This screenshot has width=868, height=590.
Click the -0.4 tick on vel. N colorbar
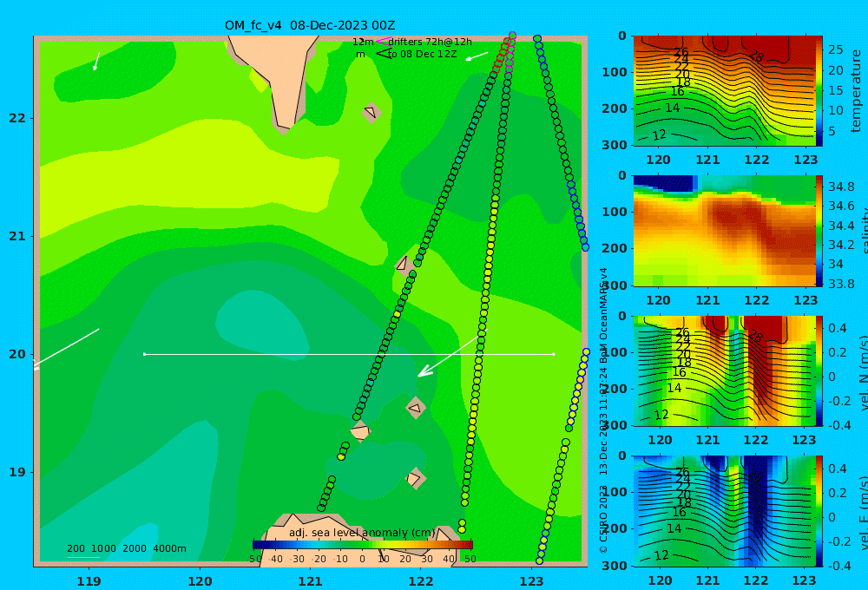coord(839,425)
